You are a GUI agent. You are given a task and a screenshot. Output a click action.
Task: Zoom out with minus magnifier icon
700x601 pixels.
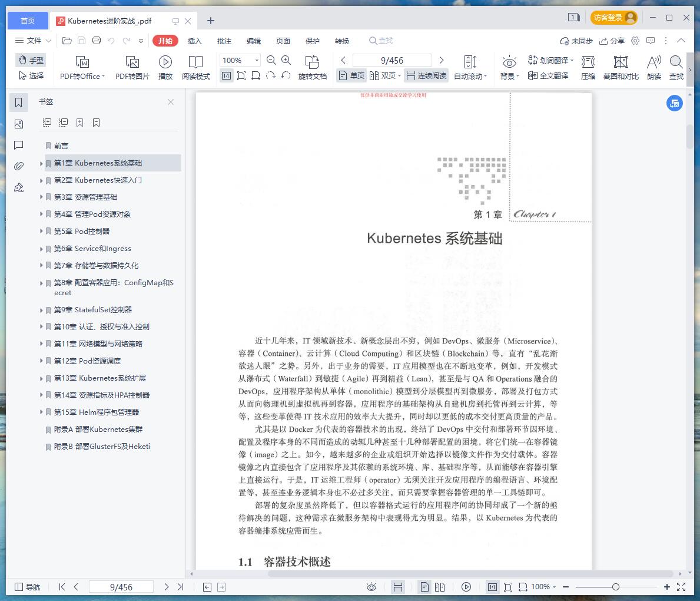tap(271, 60)
